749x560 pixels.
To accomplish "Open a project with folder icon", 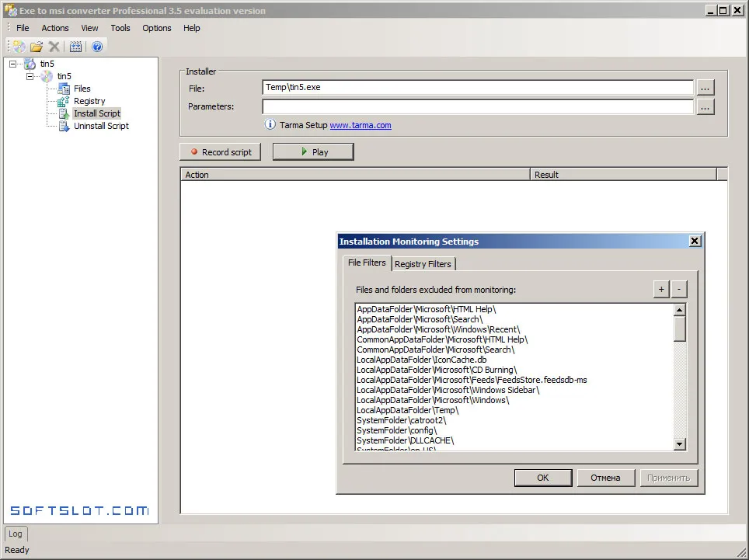I will tap(37, 47).
